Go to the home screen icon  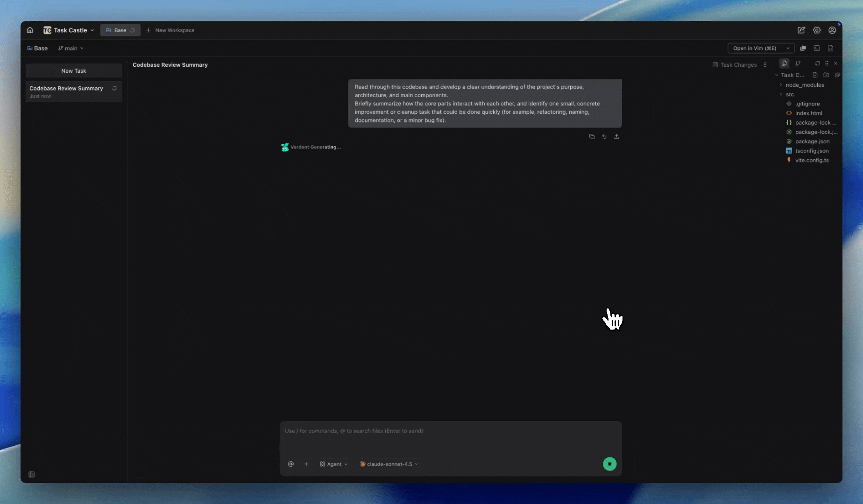30,30
